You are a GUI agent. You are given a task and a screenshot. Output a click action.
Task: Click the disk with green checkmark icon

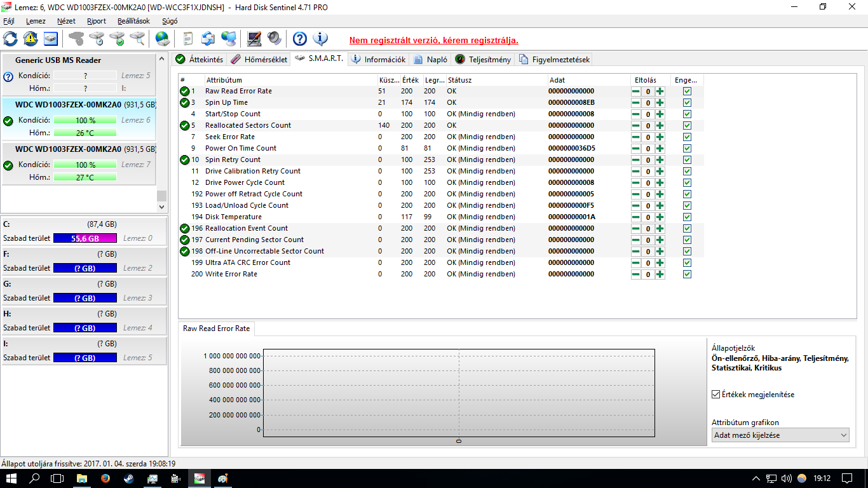click(x=117, y=39)
